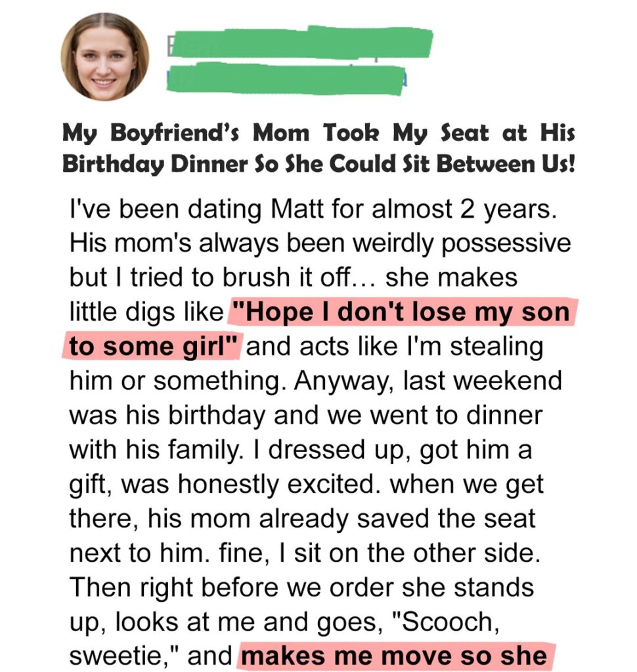Viewport: 637px width, 672px height.
Task: Select the highlighted phrase "to some girl"
Action: [153, 346]
